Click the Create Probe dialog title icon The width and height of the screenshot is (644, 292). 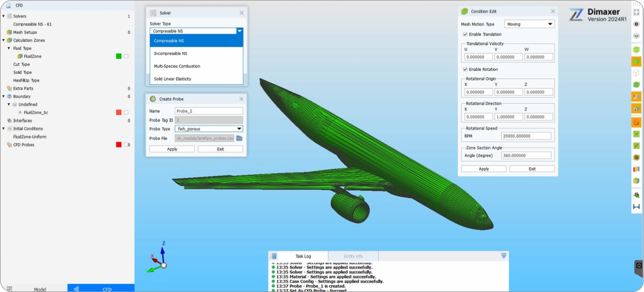tap(153, 99)
